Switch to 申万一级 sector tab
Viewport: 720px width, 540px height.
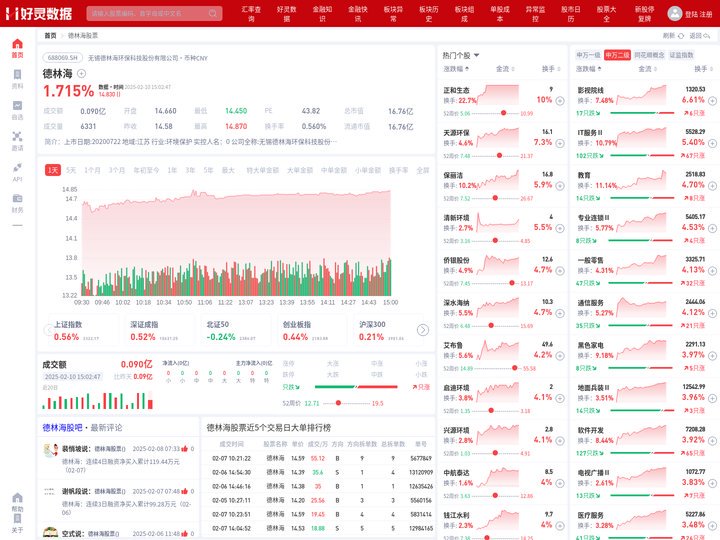(588, 55)
